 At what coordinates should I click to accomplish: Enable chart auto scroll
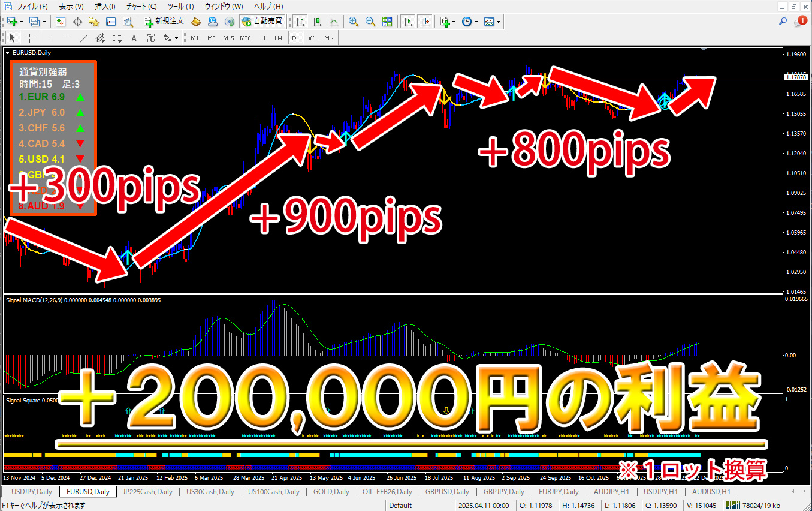click(408, 22)
